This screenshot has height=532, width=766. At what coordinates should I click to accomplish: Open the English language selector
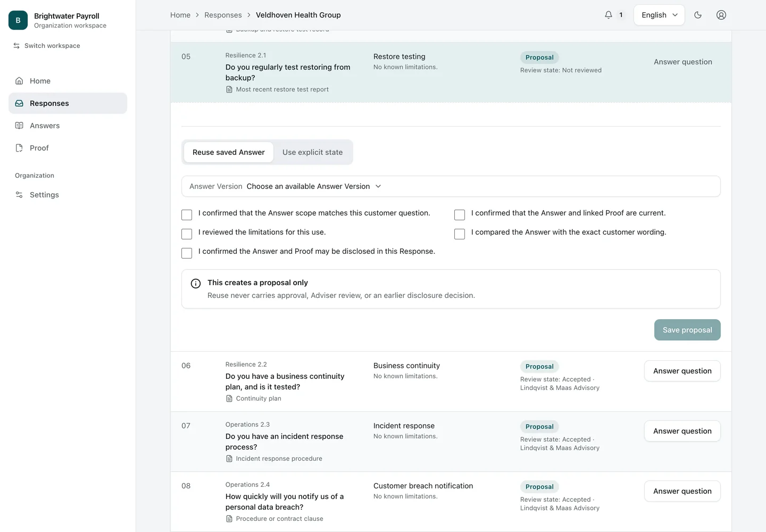point(659,15)
